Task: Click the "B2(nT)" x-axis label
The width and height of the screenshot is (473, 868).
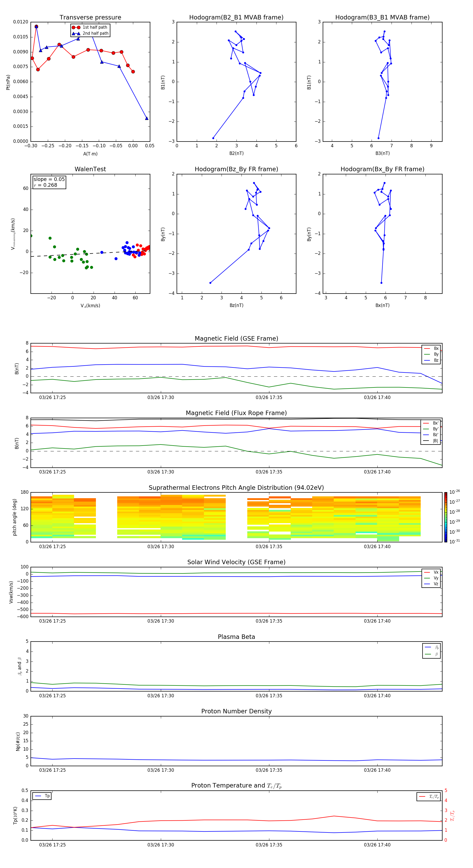Action: click(x=236, y=153)
